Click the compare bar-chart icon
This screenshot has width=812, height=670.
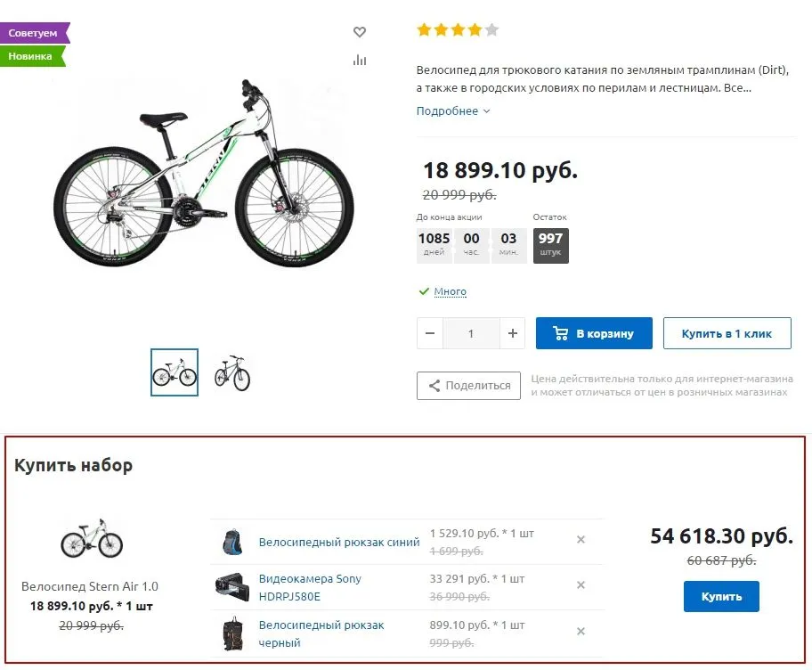point(360,60)
